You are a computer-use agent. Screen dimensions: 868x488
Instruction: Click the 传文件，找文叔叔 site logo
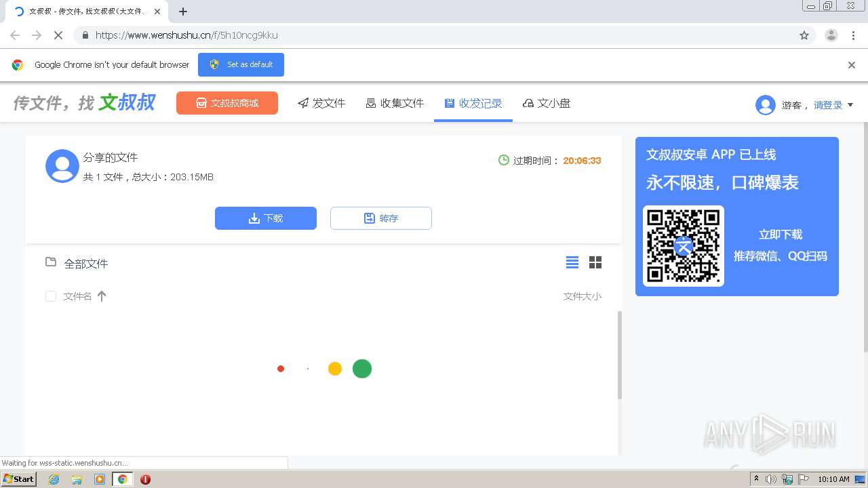(85, 103)
